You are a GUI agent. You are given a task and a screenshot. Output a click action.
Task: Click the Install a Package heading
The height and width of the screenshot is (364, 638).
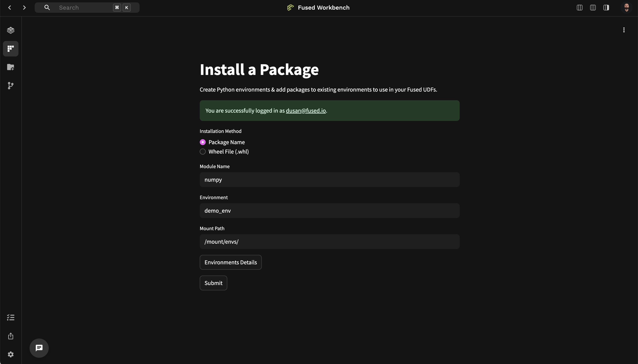[259, 70]
